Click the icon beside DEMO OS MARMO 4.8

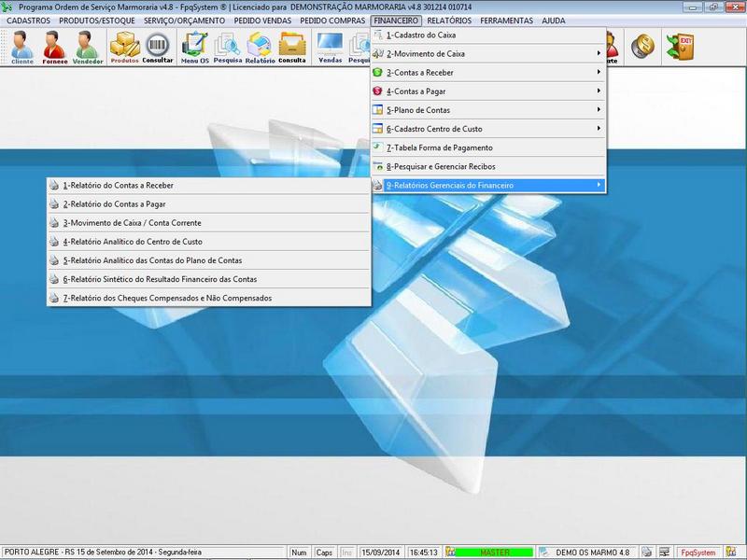click(544, 553)
